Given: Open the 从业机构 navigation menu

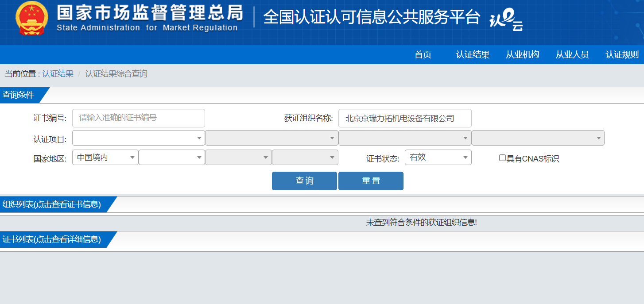Looking at the screenshot, I should click(523, 54).
